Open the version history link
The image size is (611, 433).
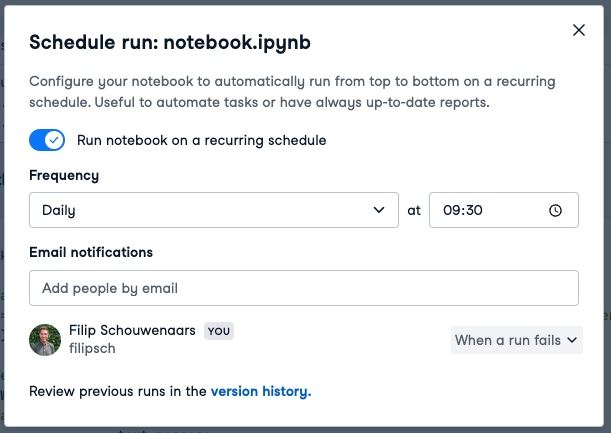(x=261, y=391)
